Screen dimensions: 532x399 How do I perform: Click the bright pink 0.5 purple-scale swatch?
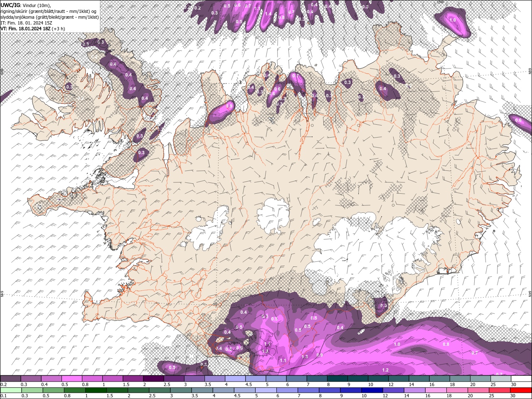(71, 379)
